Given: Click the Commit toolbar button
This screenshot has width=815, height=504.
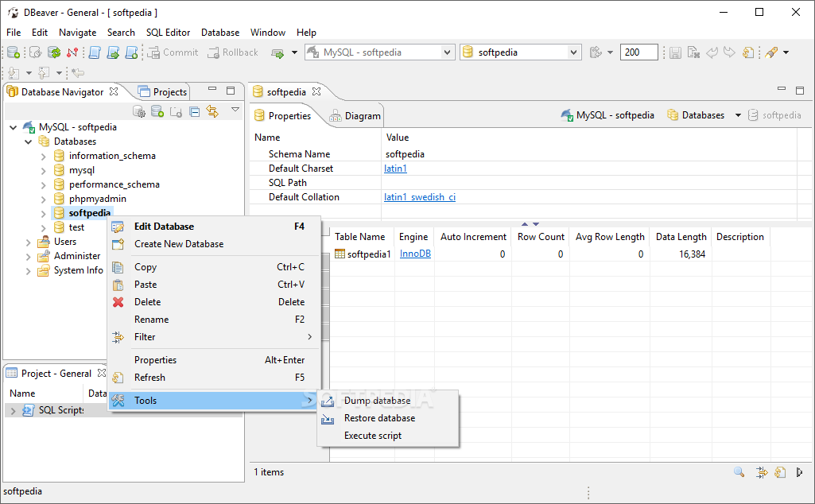Looking at the screenshot, I should click(x=173, y=52).
